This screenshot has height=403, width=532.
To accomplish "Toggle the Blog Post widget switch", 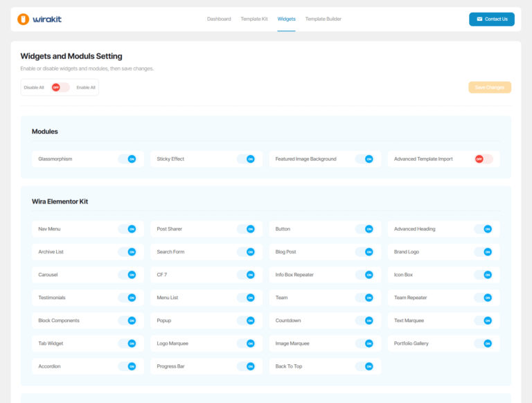I will [364, 252].
